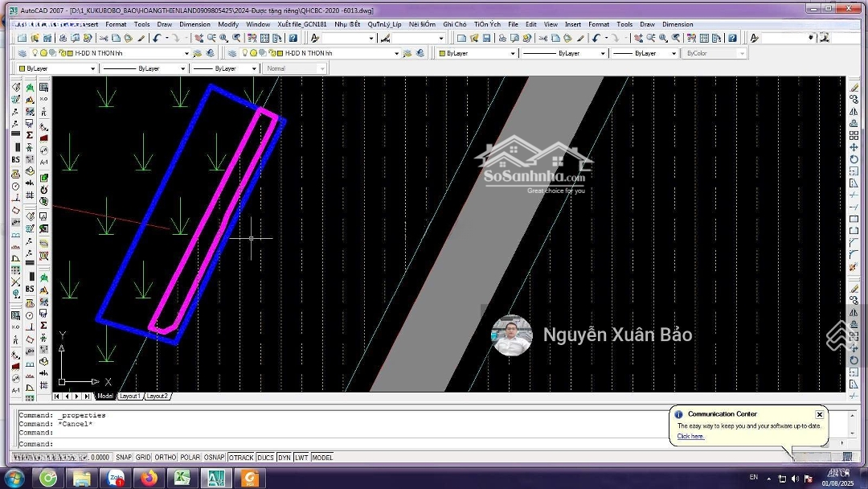Click the Save icon in right toolbar
Viewport: 868px width, 489px height.
(x=486, y=38)
